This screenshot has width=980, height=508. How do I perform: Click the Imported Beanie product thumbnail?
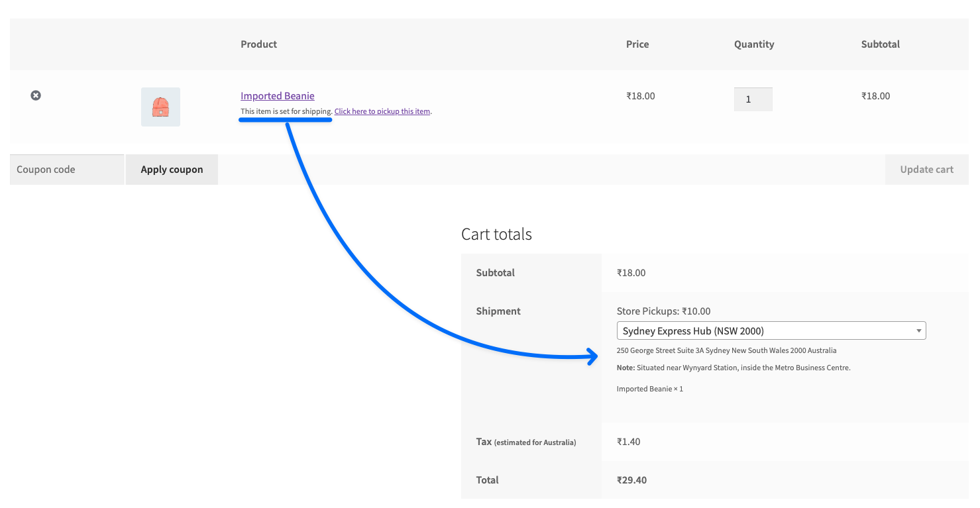tap(160, 107)
